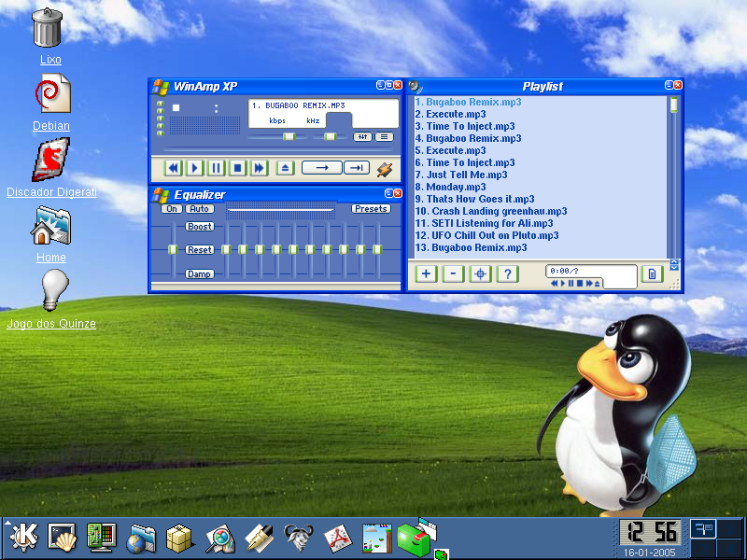Toggle shuffle arrow button in player
Image resolution: width=747 pixels, height=560 pixels.
click(321, 168)
